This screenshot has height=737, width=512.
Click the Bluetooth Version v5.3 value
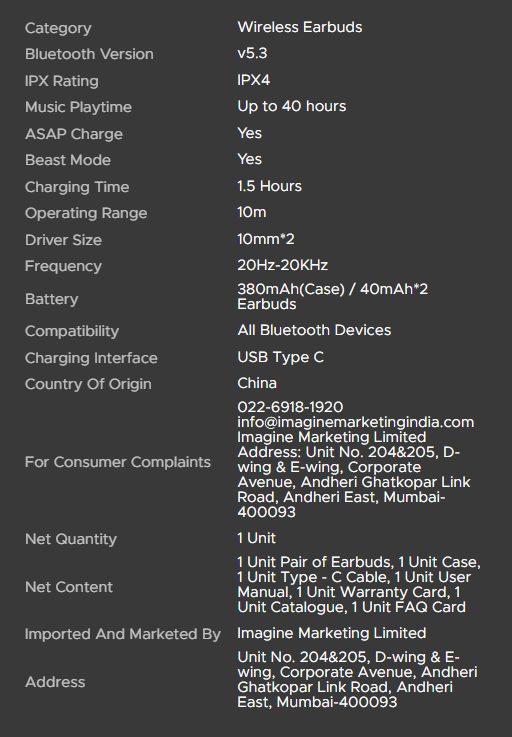(252, 53)
